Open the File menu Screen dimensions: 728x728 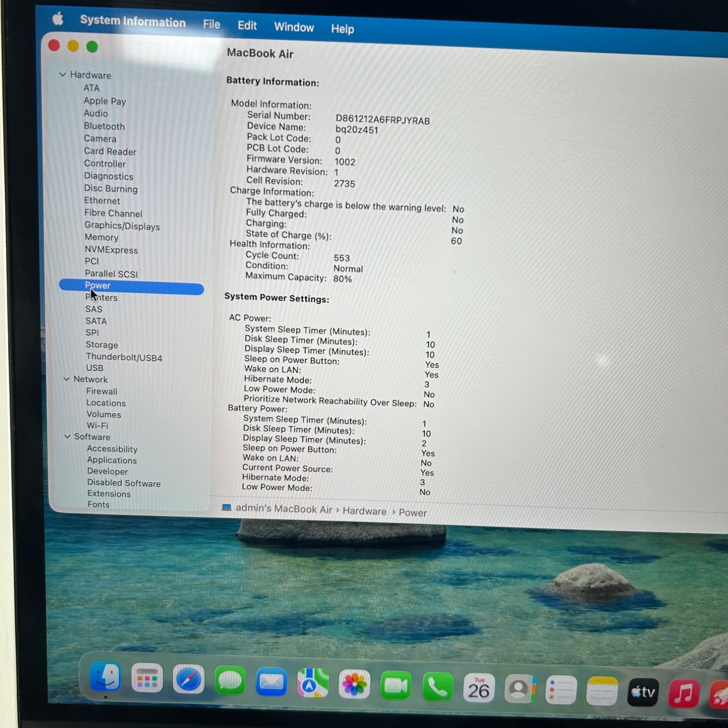click(212, 24)
